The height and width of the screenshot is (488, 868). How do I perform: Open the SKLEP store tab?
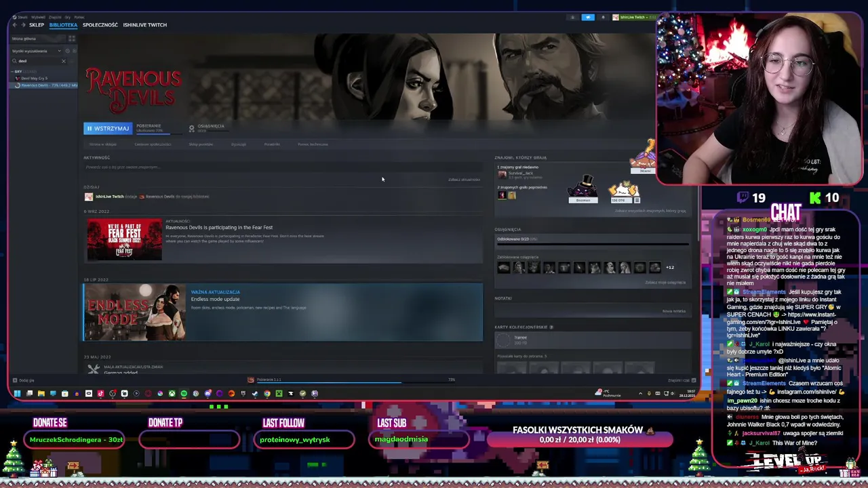[x=37, y=25]
